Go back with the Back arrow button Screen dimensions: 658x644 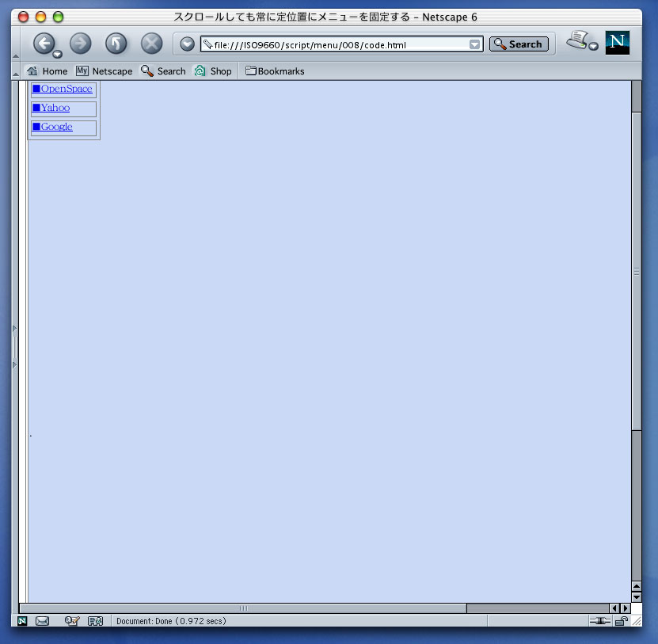tap(44, 43)
